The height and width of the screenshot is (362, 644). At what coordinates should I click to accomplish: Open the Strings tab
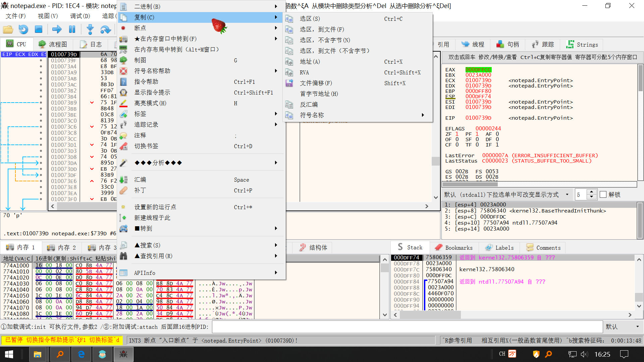click(582, 44)
